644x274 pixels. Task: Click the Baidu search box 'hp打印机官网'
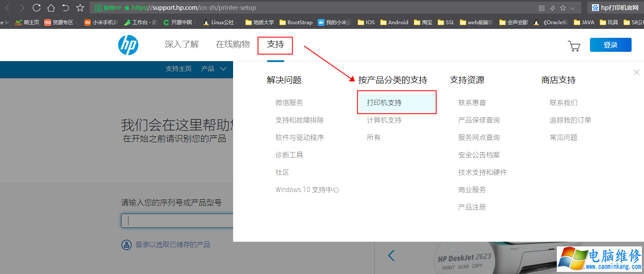tap(616, 8)
